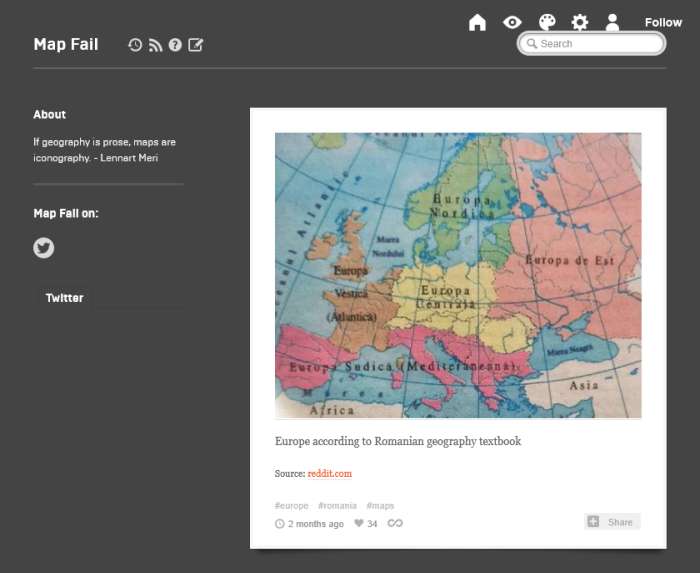Viewport: 700px width, 573px height.
Task: Open the account person icon
Action: [613, 22]
